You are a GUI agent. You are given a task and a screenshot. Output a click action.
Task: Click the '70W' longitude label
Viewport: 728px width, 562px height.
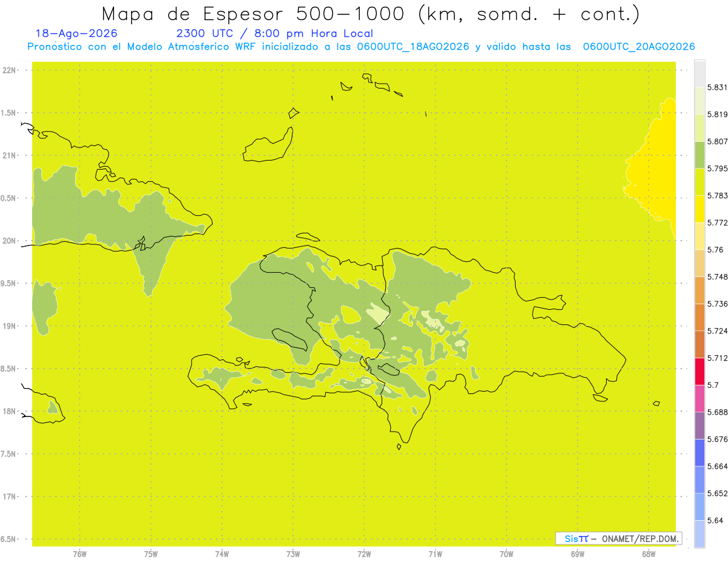[507, 554]
